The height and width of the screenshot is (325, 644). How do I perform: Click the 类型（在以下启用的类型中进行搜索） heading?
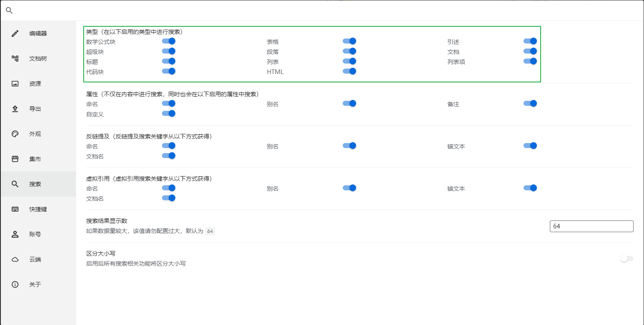tap(134, 32)
